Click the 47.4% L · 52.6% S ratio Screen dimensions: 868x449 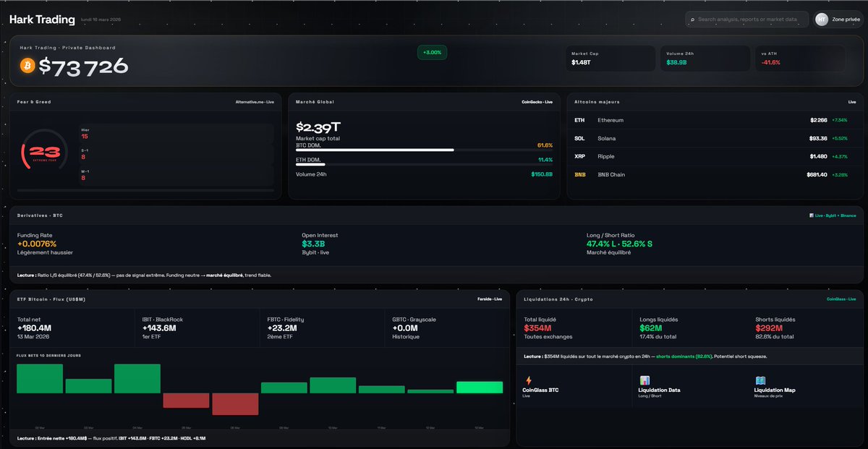(x=619, y=244)
